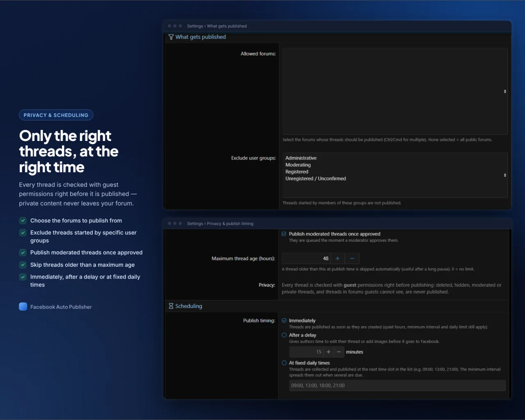
Task: Increase maximum thread age with the plus button
Action: click(338, 259)
